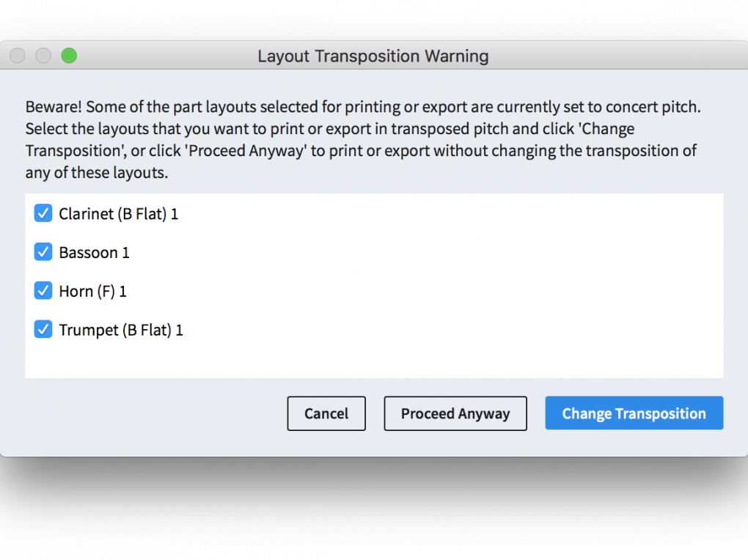748x560 pixels.
Task: Untick the Trumpet (B Flat) 1 checkbox
Action: pos(43,329)
